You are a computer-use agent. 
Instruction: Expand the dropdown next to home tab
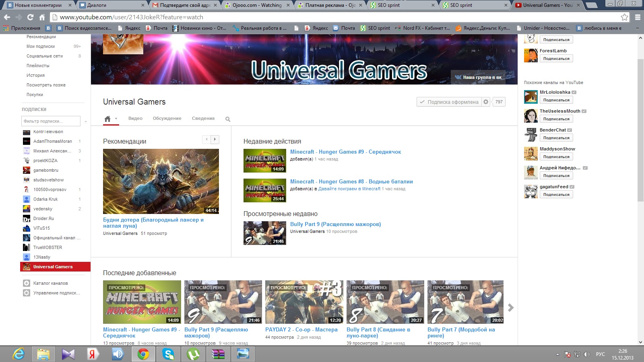tap(116, 119)
